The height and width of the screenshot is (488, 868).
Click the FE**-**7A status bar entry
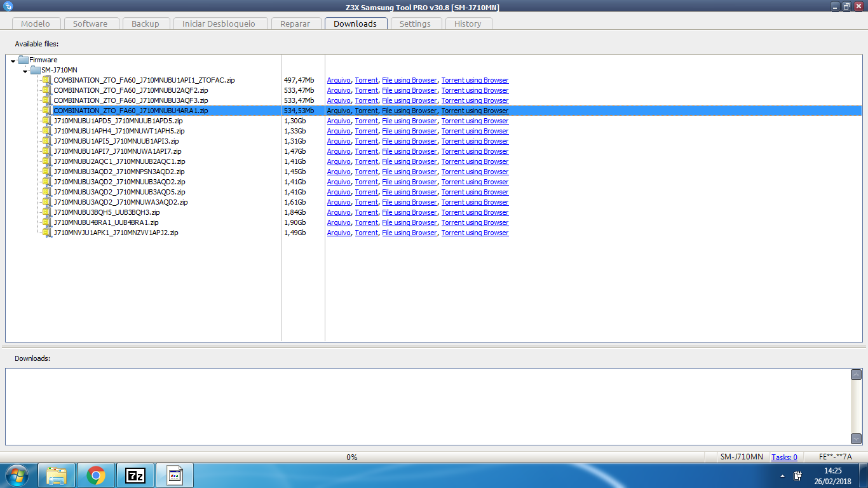[x=835, y=457]
